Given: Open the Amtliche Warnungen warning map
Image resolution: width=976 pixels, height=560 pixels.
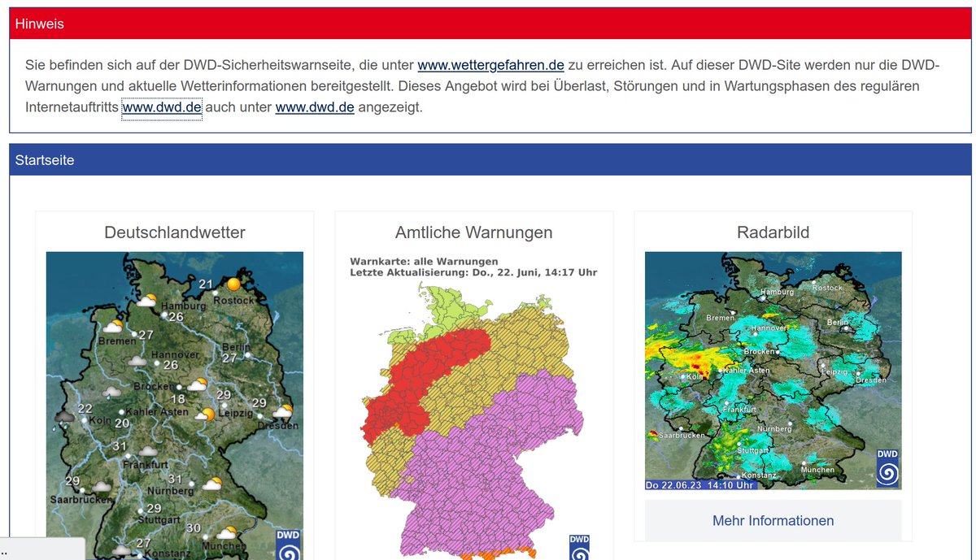Looking at the screenshot, I should [x=474, y=406].
